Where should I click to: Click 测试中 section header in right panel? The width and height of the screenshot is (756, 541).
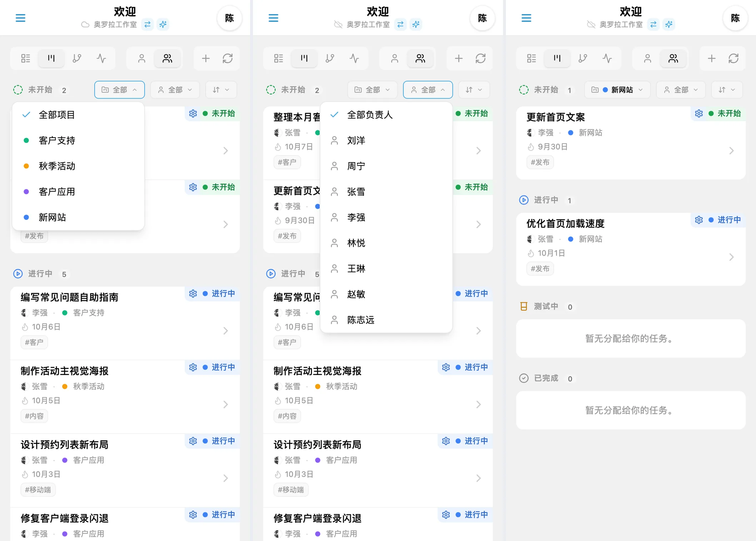546,306
